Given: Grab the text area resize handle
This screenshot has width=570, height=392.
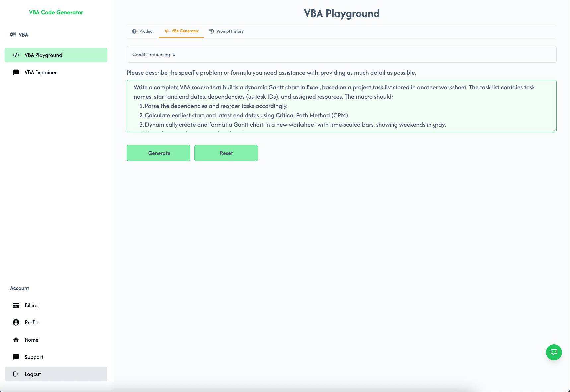Looking at the screenshot, I should pyautogui.click(x=554, y=130).
